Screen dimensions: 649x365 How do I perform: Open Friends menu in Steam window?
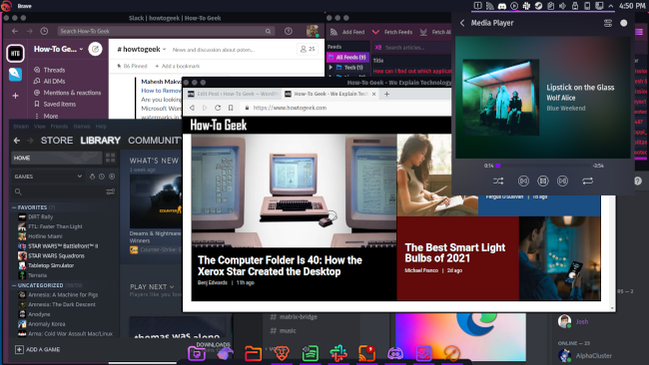click(59, 126)
